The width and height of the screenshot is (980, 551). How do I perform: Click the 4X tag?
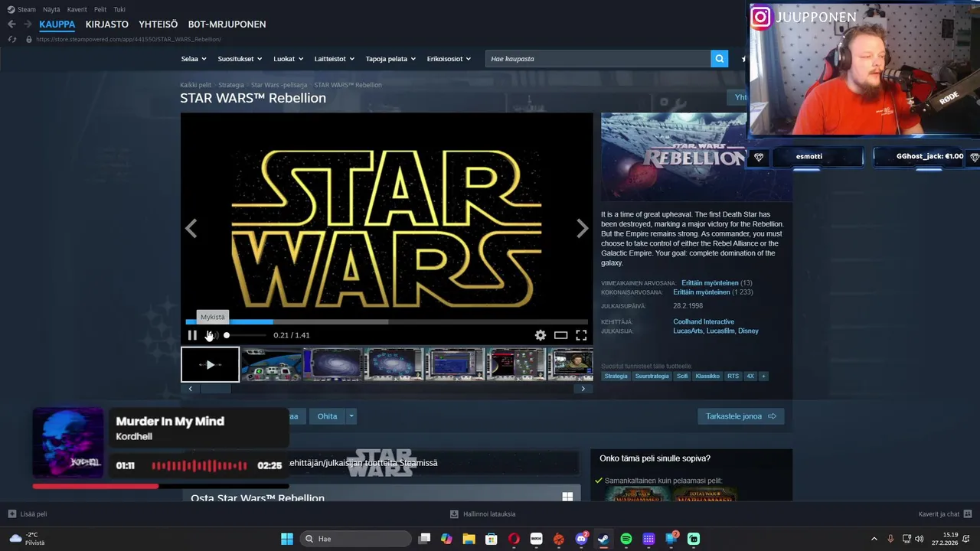pos(750,377)
